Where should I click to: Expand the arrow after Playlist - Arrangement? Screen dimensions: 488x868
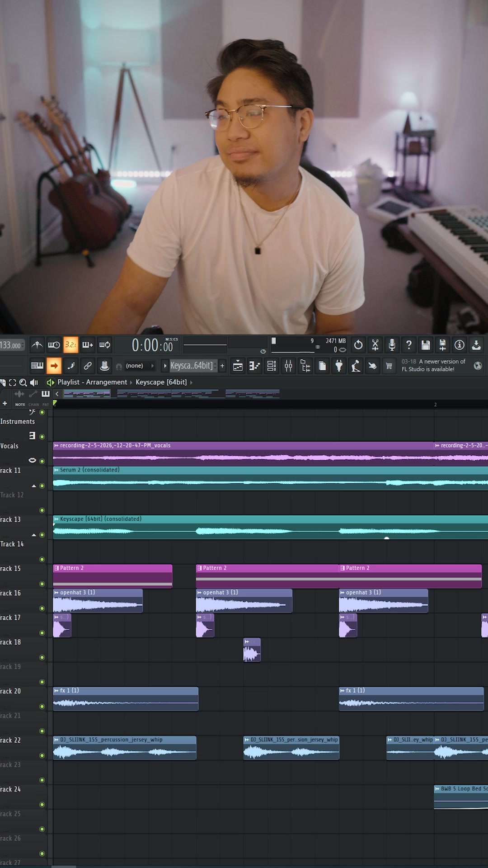[131, 382]
